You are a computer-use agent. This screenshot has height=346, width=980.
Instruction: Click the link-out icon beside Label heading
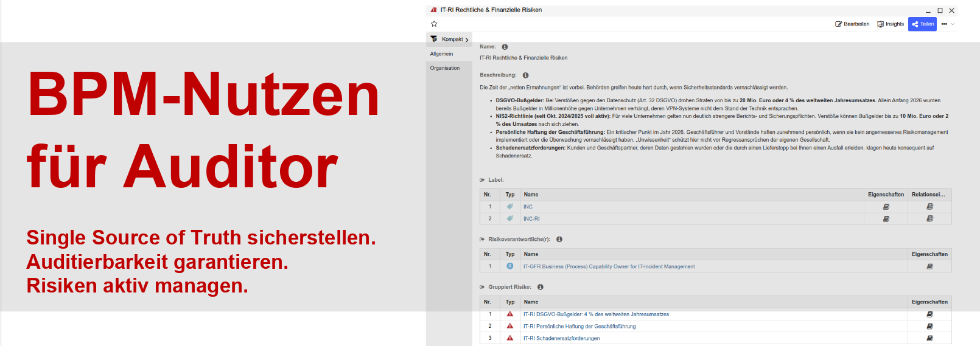482,180
